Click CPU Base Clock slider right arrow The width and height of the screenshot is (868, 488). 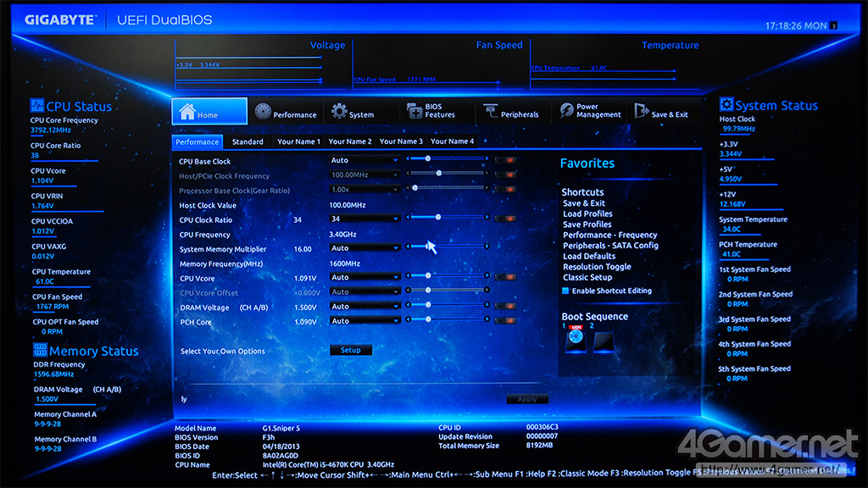tap(487, 158)
